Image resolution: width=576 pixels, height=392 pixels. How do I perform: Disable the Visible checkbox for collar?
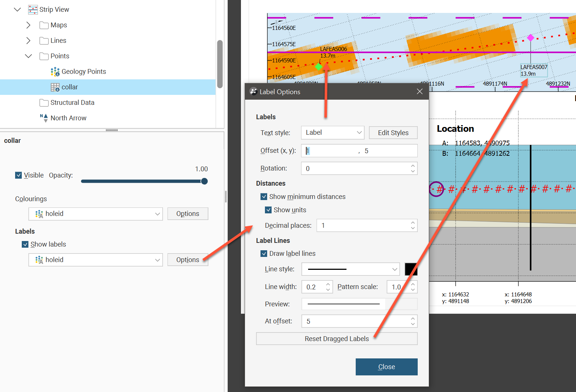[x=18, y=175]
